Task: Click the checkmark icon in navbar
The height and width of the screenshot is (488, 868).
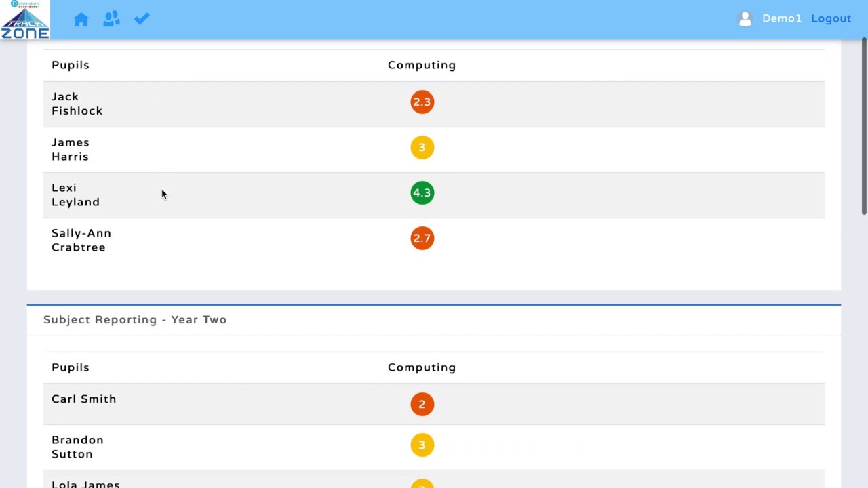Action: [x=142, y=19]
